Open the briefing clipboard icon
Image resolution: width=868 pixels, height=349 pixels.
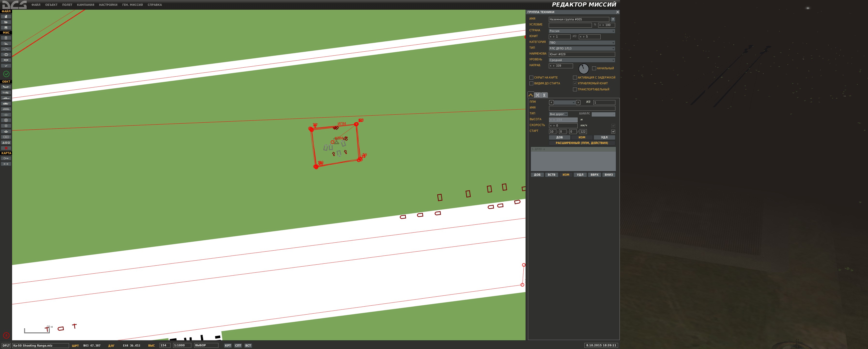[x=6, y=38]
